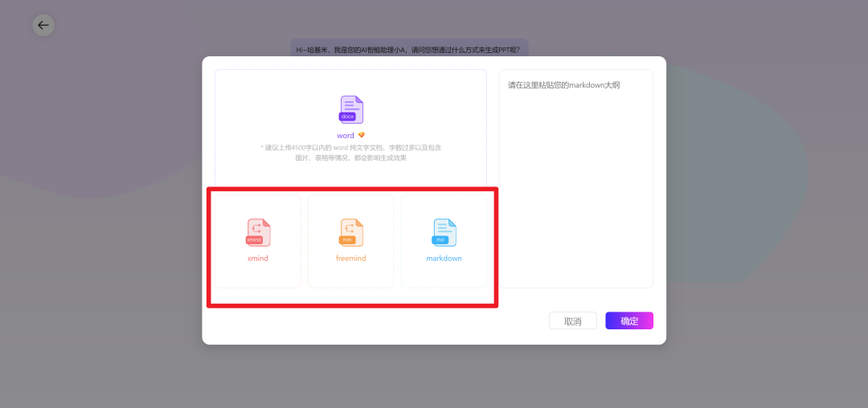Click the back arrow icon
This screenshot has height=408, width=868.
click(x=43, y=25)
